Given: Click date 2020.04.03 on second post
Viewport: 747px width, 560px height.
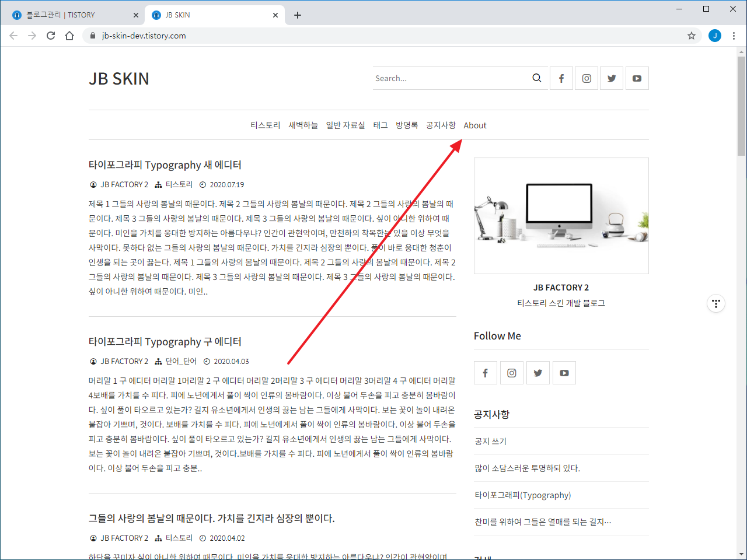Looking at the screenshot, I should coord(231,362).
